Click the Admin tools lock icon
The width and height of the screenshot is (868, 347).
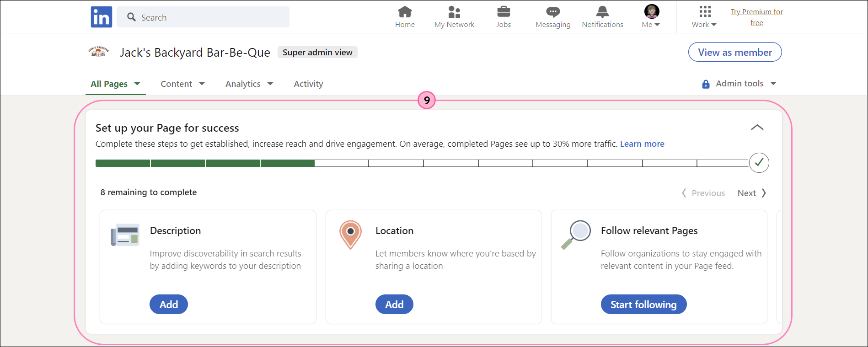pos(706,84)
